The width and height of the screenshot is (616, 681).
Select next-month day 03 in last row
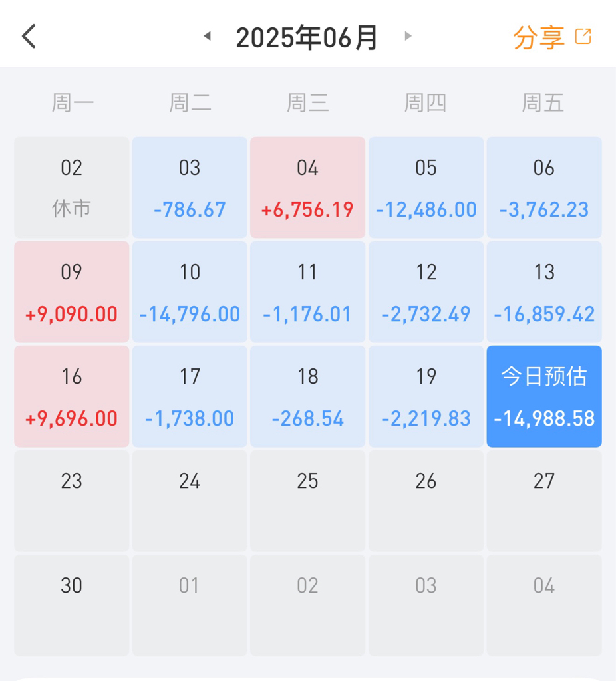[426, 605]
